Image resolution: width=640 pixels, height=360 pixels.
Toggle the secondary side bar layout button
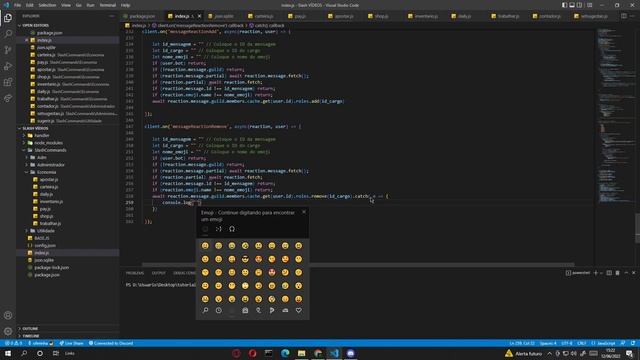(x=579, y=5)
